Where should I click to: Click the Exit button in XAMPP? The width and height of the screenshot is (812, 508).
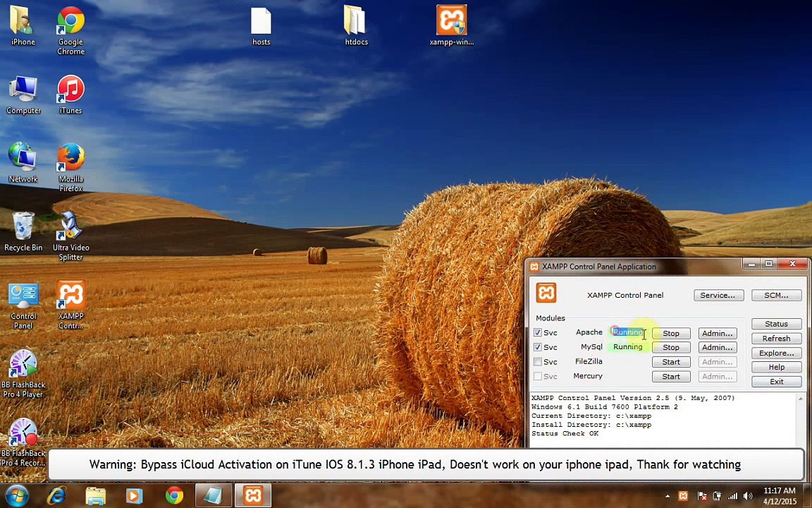coord(776,382)
